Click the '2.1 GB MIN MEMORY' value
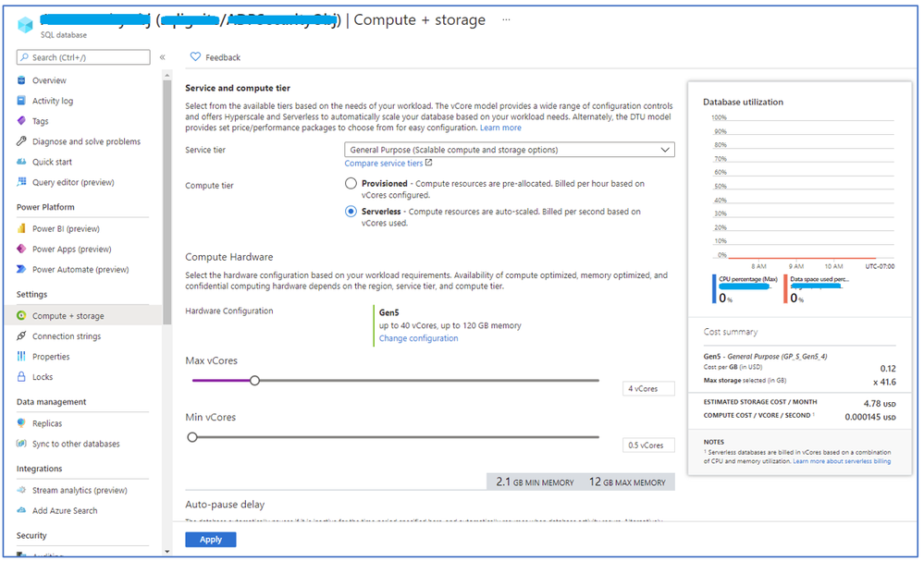The height and width of the screenshot is (561, 924). [x=535, y=482]
